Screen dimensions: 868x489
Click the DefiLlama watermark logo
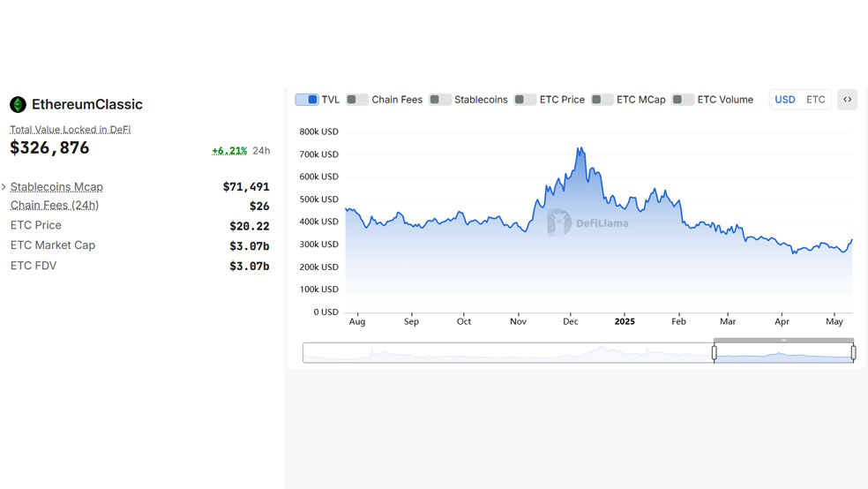[x=559, y=222]
